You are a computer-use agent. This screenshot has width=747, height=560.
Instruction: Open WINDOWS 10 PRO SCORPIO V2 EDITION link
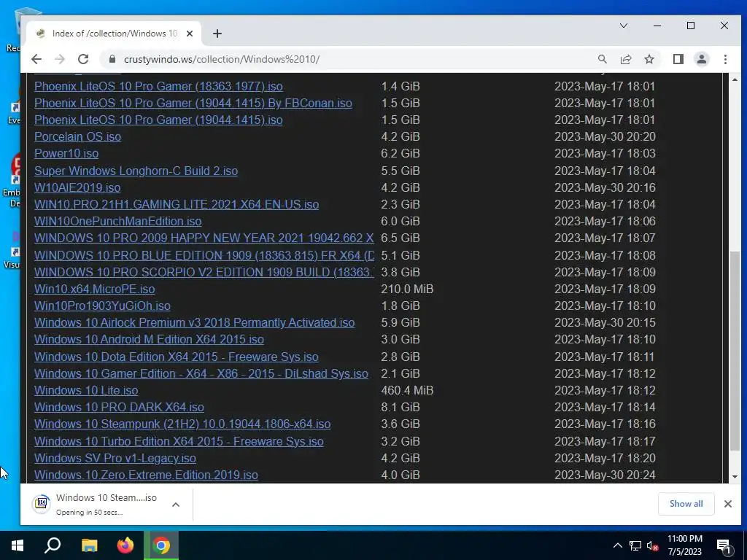pos(204,272)
